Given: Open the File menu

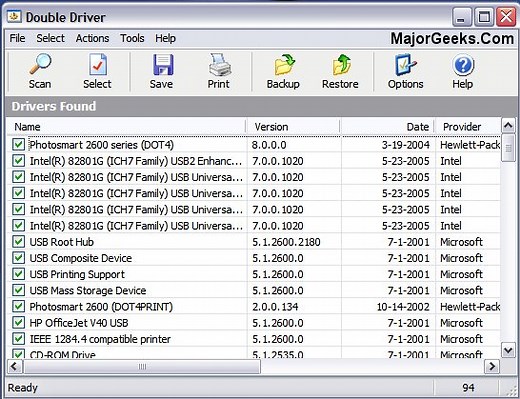Looking at the screenshot, I should (x=17, y=38).
